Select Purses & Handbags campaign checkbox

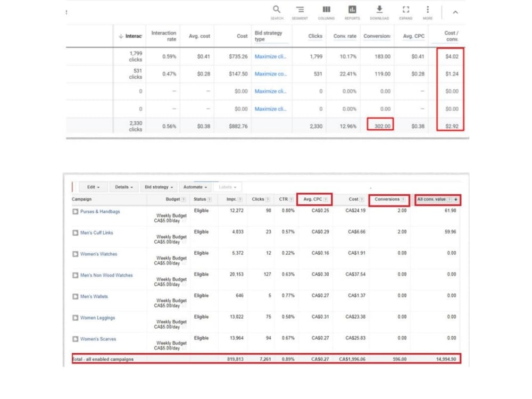(76, 212)
